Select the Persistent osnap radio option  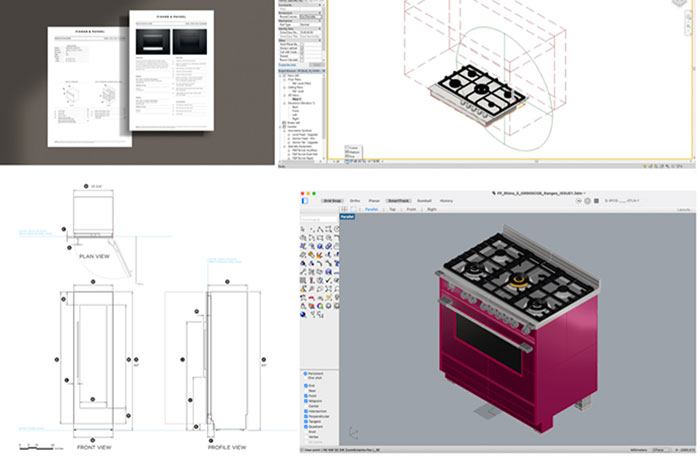click(x=305, y=371)
